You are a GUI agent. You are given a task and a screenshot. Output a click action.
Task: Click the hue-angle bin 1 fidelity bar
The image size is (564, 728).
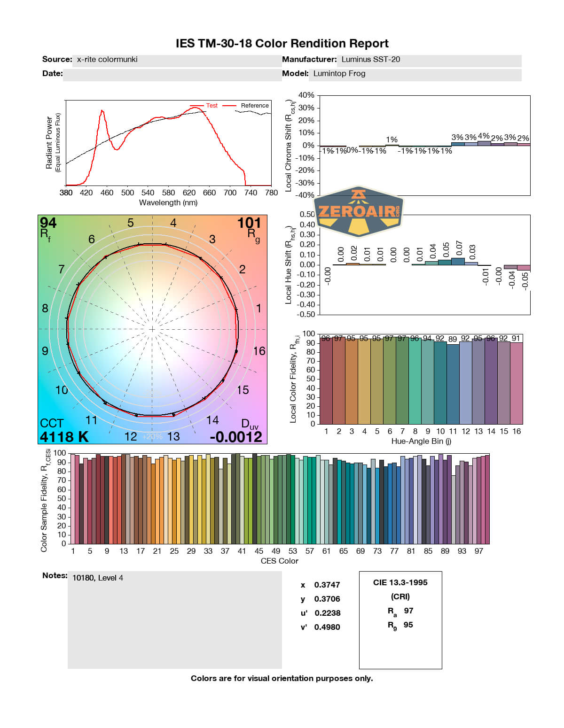pos(326,380)
